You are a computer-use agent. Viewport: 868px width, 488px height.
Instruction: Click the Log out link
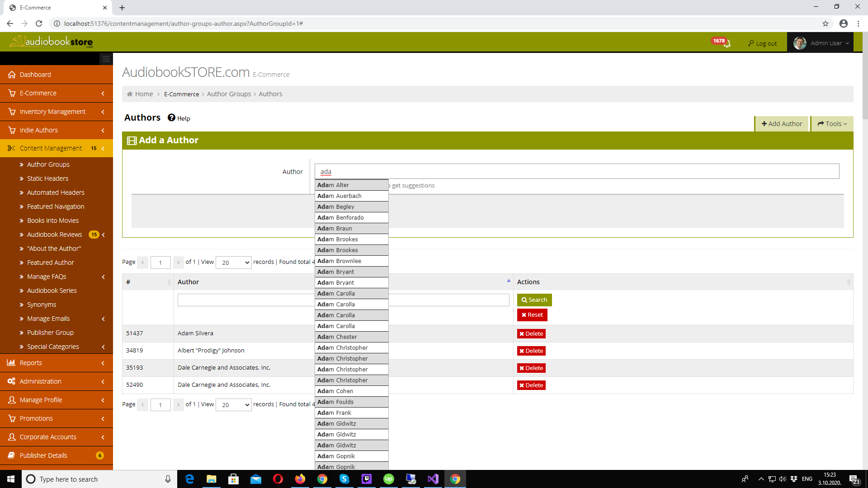(762, 43)
